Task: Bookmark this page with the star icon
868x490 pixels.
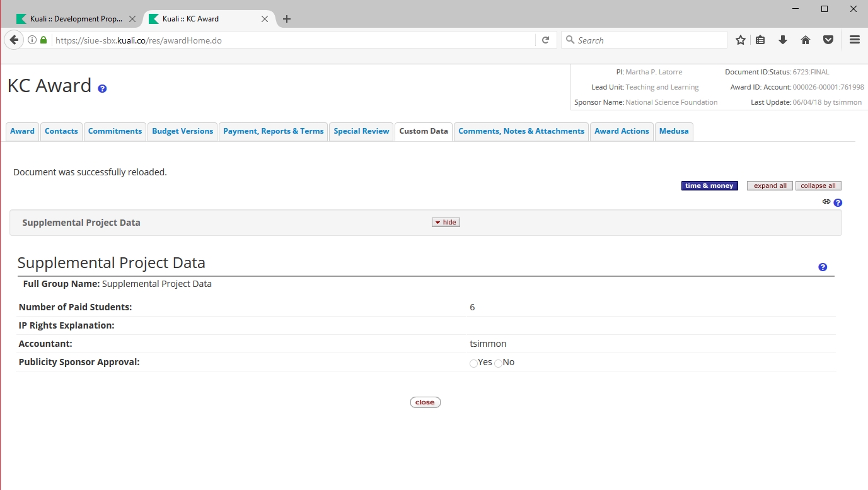Action: [x=741, y=40]
